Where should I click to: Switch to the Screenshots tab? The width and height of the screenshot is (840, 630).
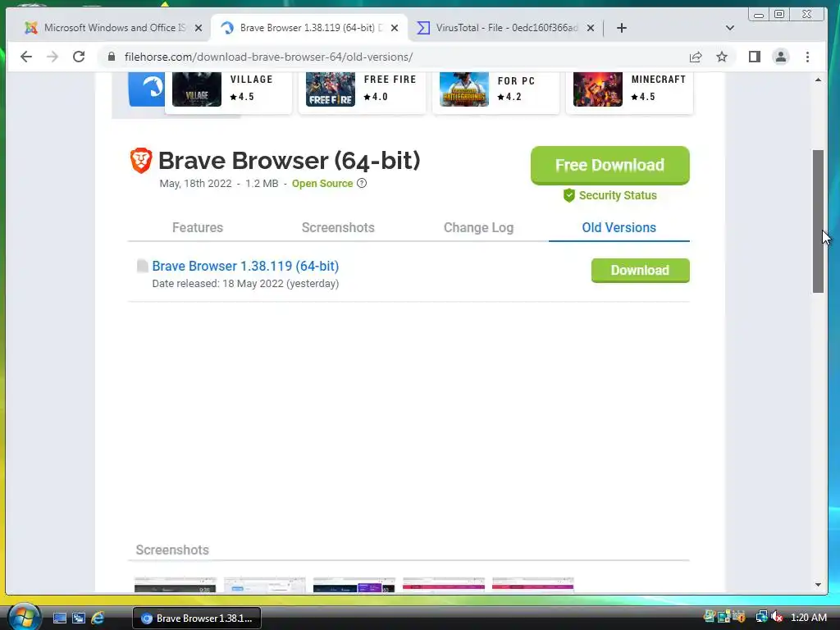click(338, 228)
